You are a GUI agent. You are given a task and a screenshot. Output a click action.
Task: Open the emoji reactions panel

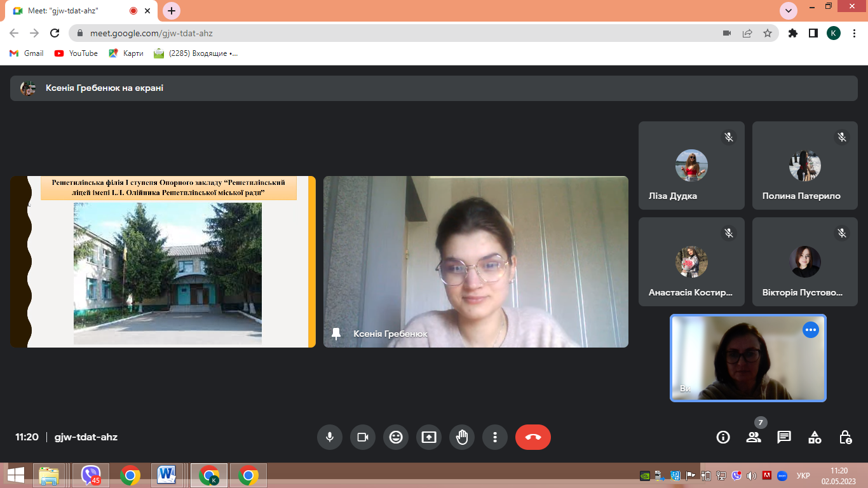396,437
